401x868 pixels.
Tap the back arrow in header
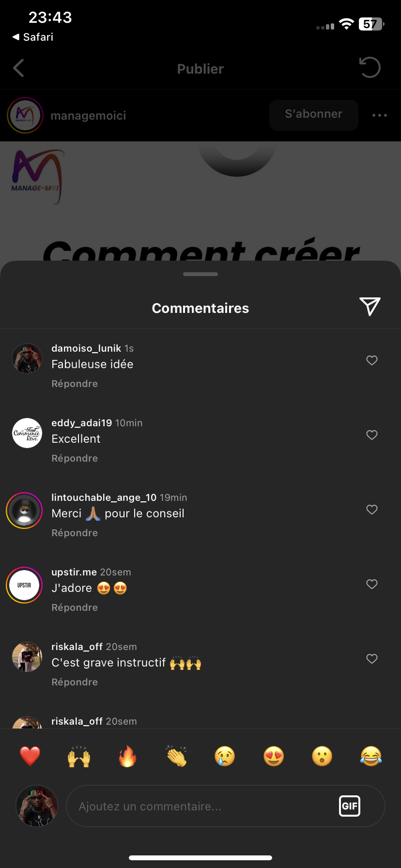(19, 68)
